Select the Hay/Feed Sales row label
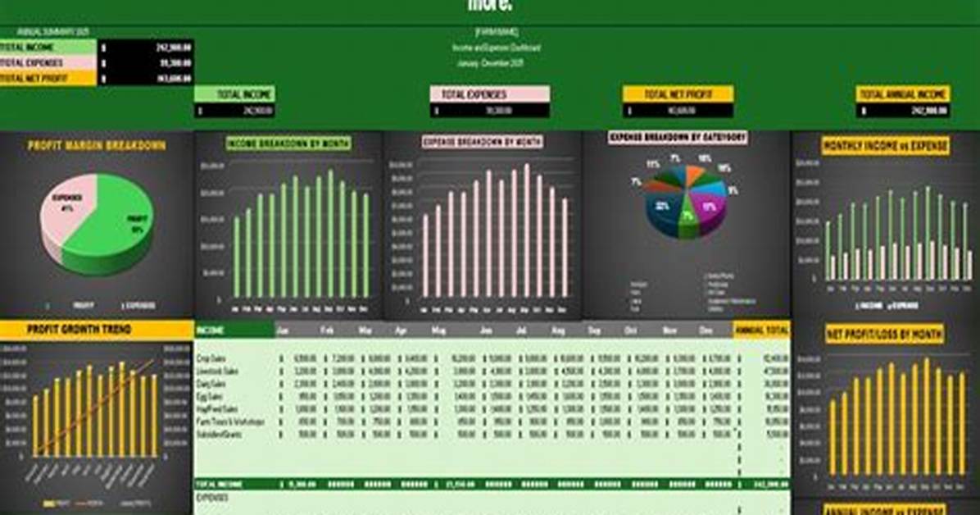Image resolution: width=980 pixels, height=515 pixels. point(216,408)
